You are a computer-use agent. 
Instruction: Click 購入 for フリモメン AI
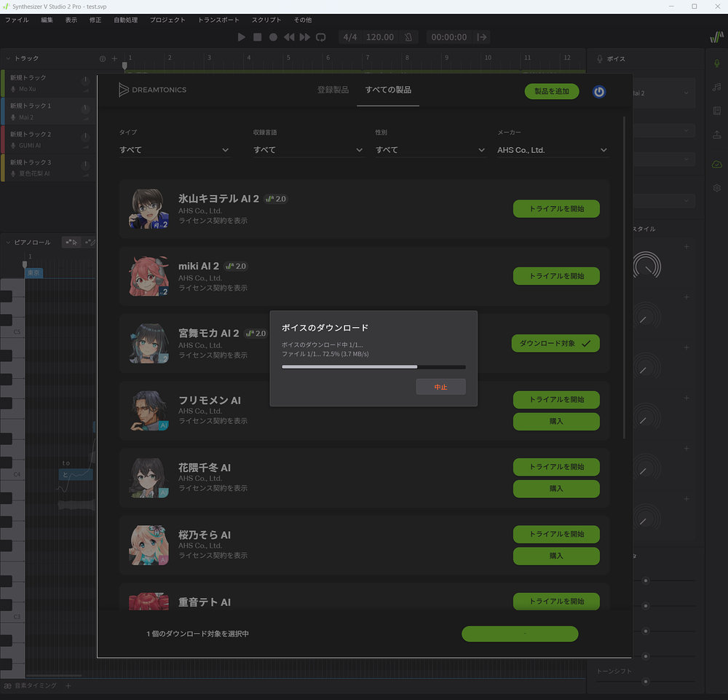point(556,421)
